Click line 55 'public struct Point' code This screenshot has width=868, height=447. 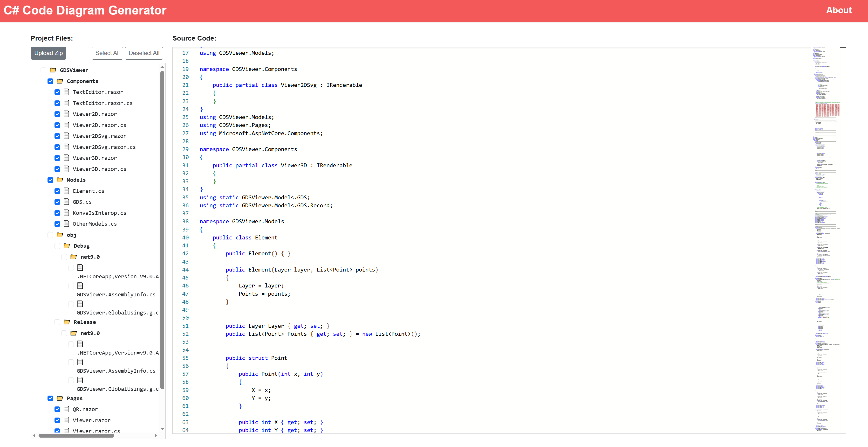point(256,358)
